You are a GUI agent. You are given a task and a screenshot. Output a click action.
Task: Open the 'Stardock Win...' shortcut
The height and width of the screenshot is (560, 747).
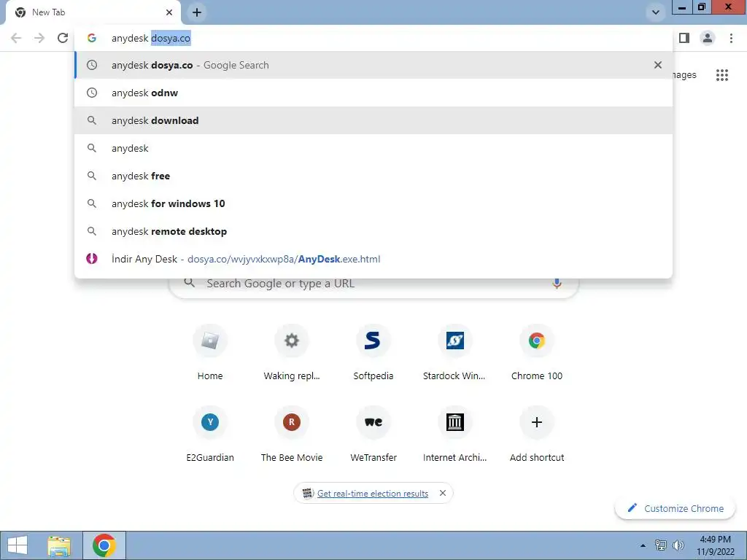coord(455,354)
